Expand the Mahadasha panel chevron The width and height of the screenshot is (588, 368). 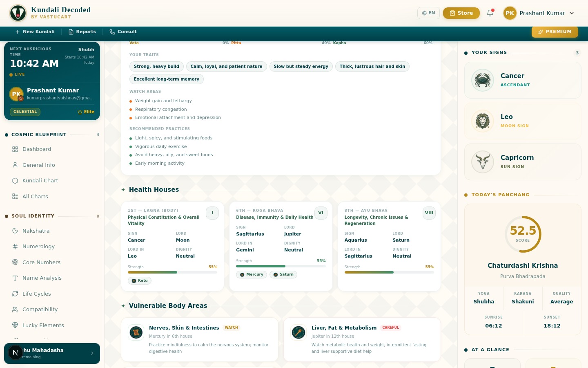coord(92,353)
